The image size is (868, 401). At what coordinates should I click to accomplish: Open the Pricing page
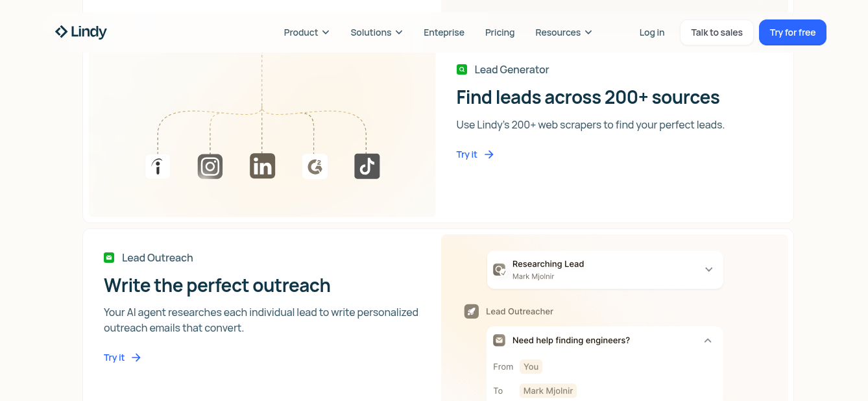500,32
